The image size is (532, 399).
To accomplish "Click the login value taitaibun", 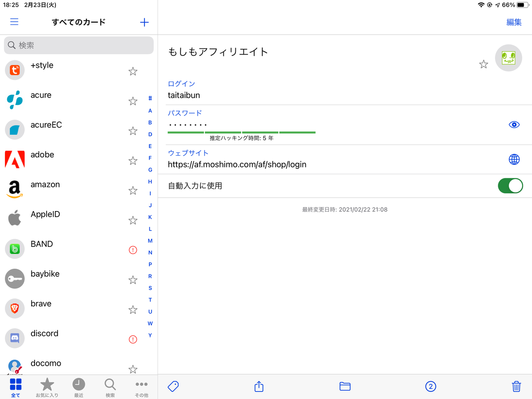I will click(x=184, y=95).
